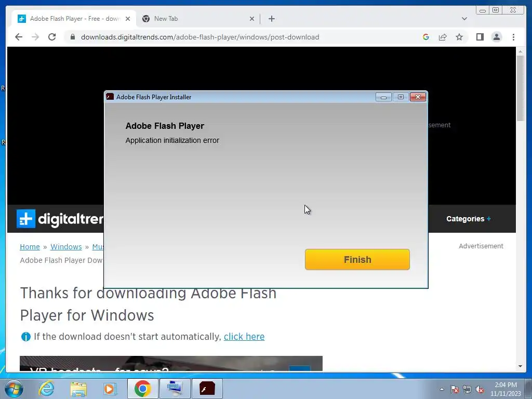Click 'Advertisement' label on the right

click(x=481, y=246)
